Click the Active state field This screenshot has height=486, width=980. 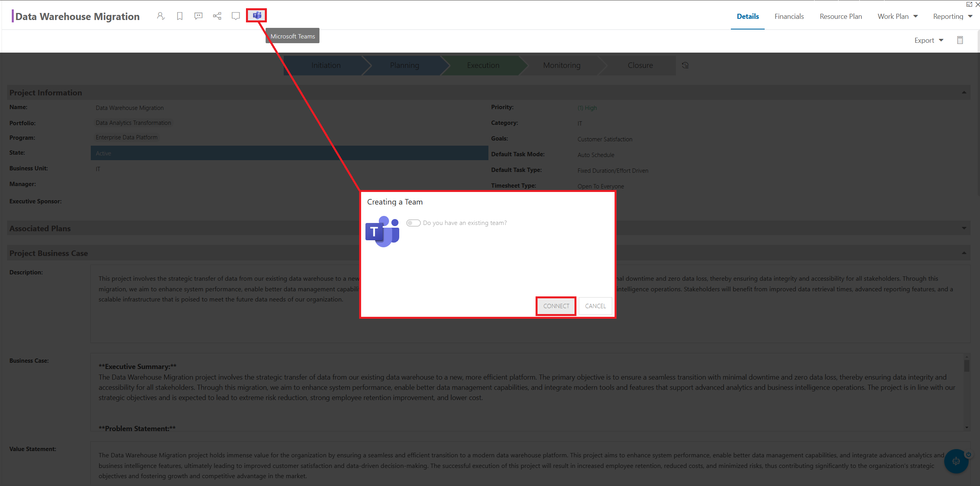point(290,153)
